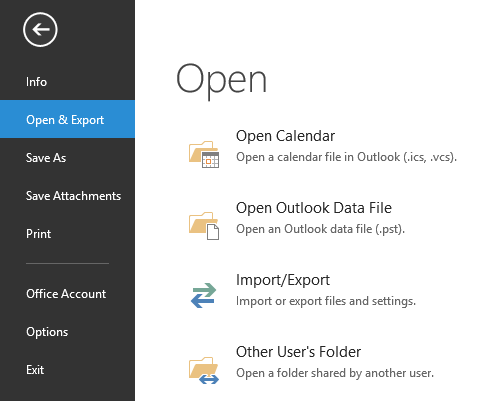Click the Open Calendar folder icon

(204, 154)
